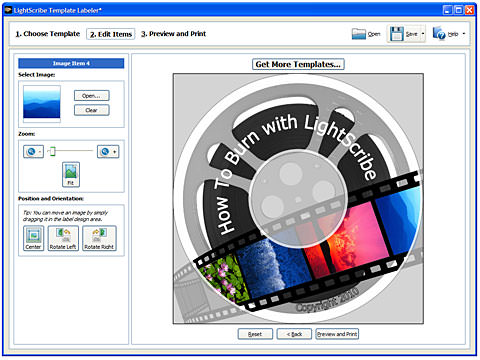Open the Choose Template step
The image size is (480, 360).
(48, 34)
